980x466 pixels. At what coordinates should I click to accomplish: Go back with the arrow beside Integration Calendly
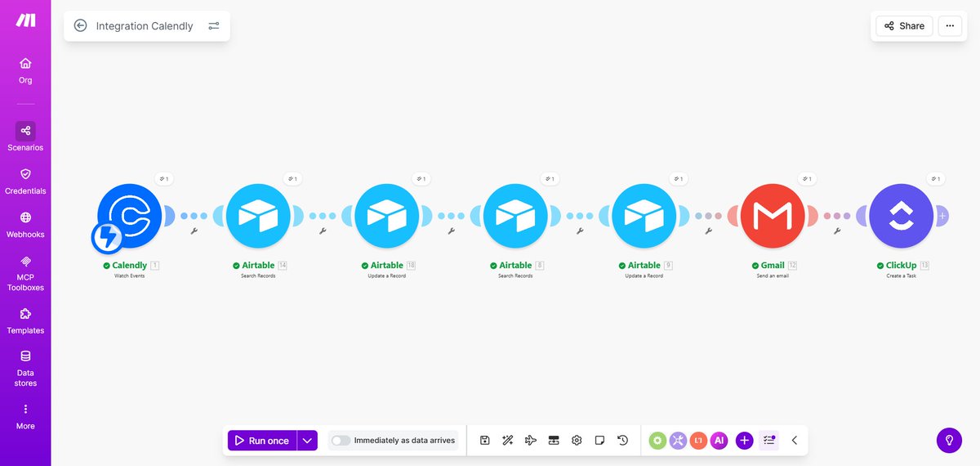pos(80,25)
